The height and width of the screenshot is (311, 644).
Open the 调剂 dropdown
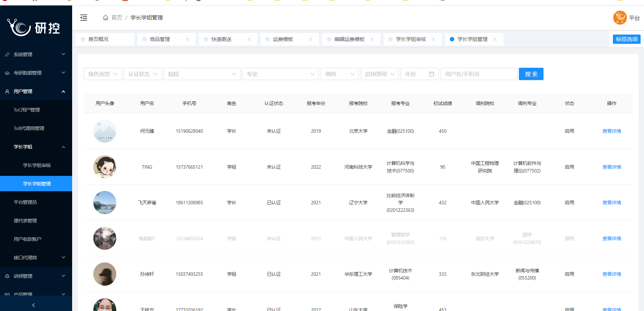point(340,74)
